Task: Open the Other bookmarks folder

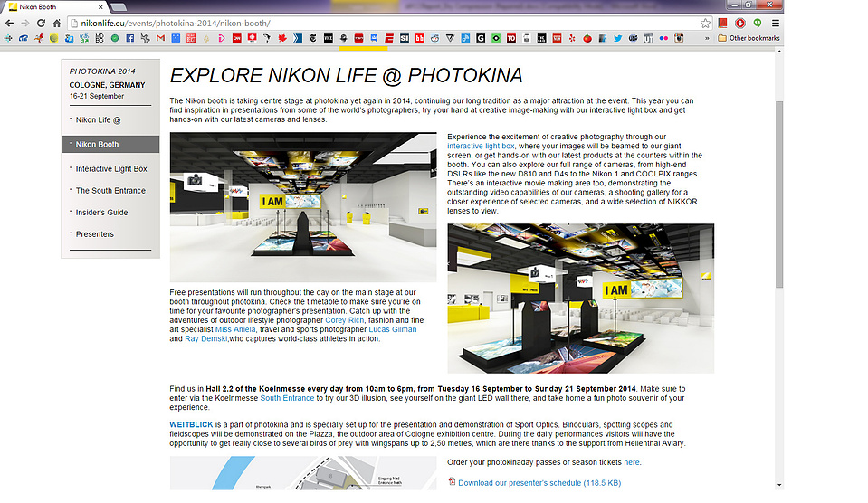Action: 749,38
